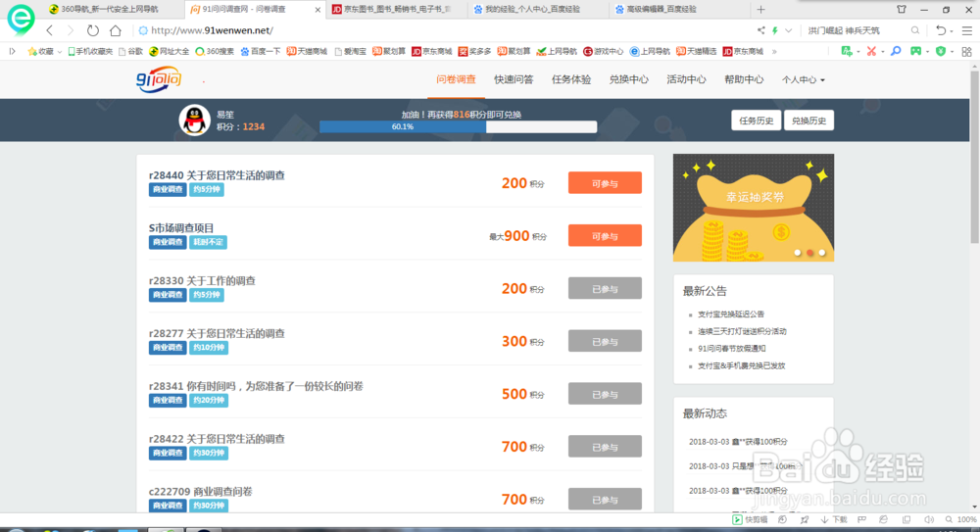Open 支付宝兑换延迟公告 announcement

[731, 314]
